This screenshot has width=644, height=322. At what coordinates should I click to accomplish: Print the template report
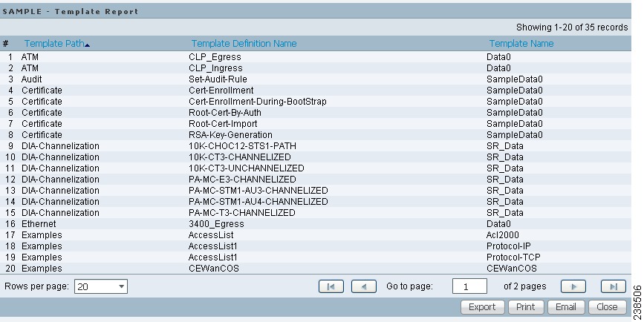pos(526,307)
